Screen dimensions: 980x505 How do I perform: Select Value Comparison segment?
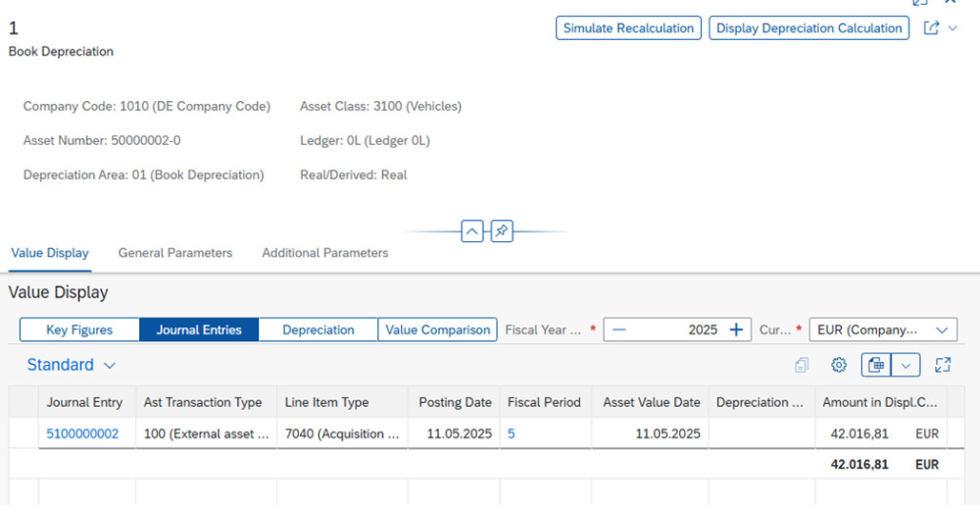pyautogui.click(x=437, y=329)
